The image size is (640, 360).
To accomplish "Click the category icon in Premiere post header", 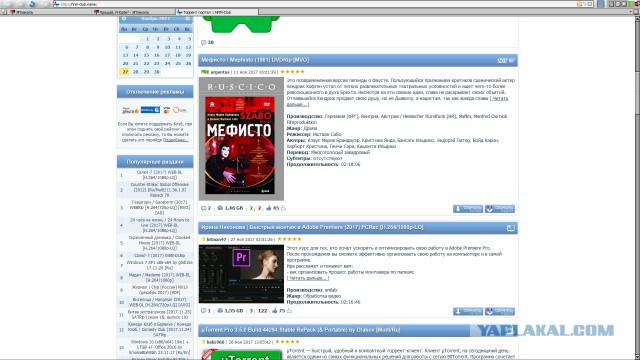I will pos(511,228).
